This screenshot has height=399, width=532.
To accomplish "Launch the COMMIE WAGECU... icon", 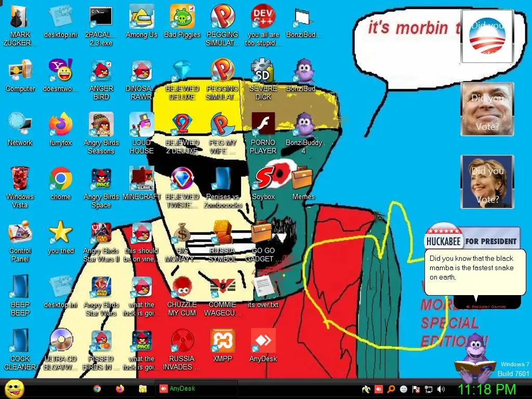I will point(222,287).
